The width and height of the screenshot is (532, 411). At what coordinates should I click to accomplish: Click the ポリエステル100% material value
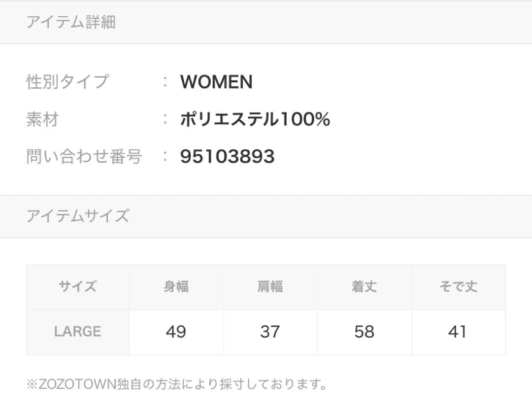255,119
